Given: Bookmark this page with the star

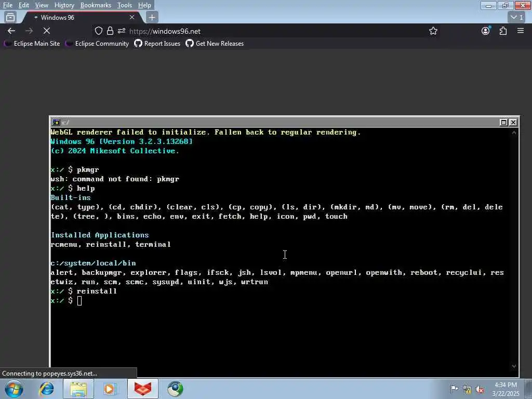Looking at the screenshot, I should pos(433,31).
